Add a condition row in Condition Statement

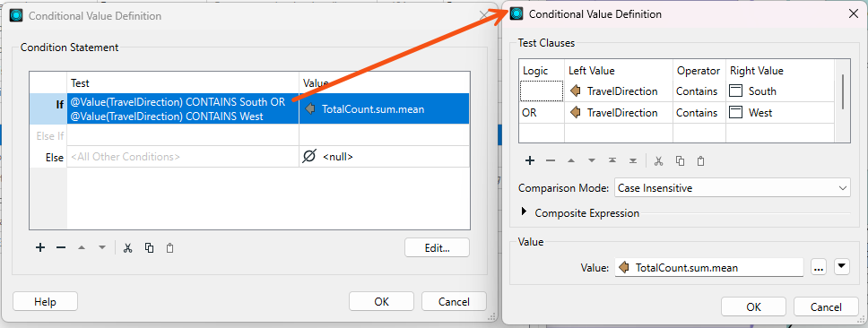point(39,248)
